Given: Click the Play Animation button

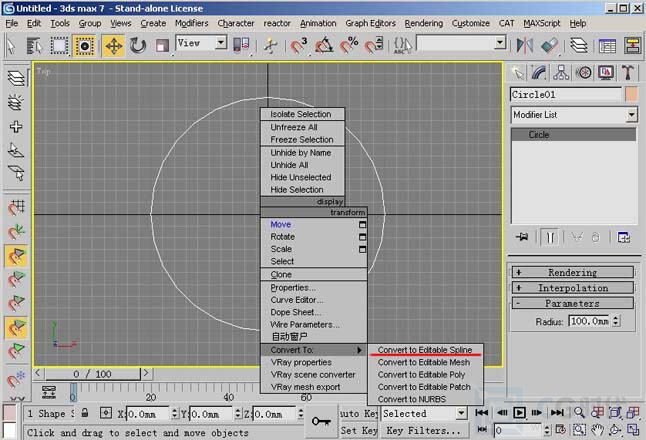Looking at the screenshot, I should pos(520,412).
